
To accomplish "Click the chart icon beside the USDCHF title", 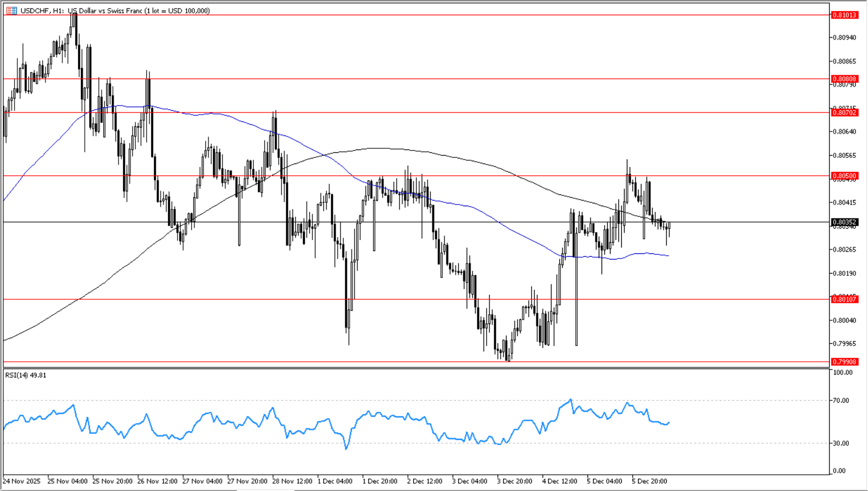I will pos(11,11).
